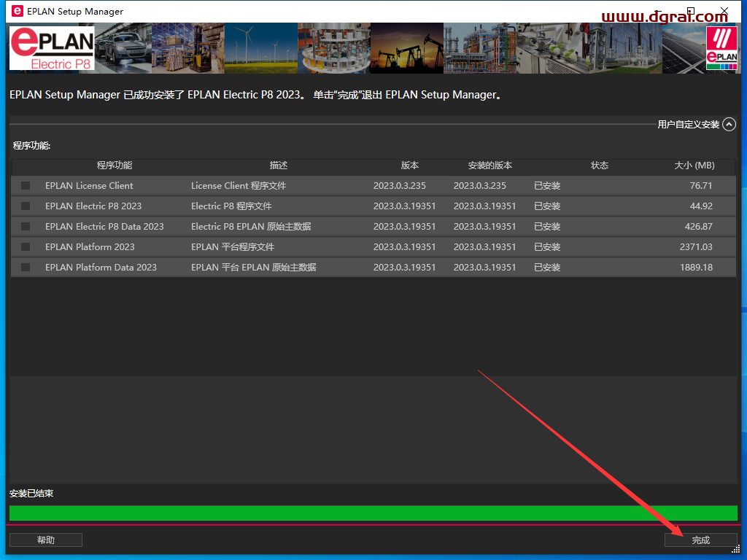Select the EPLAN Electric P8 Data 2023 name

point(104,227)
